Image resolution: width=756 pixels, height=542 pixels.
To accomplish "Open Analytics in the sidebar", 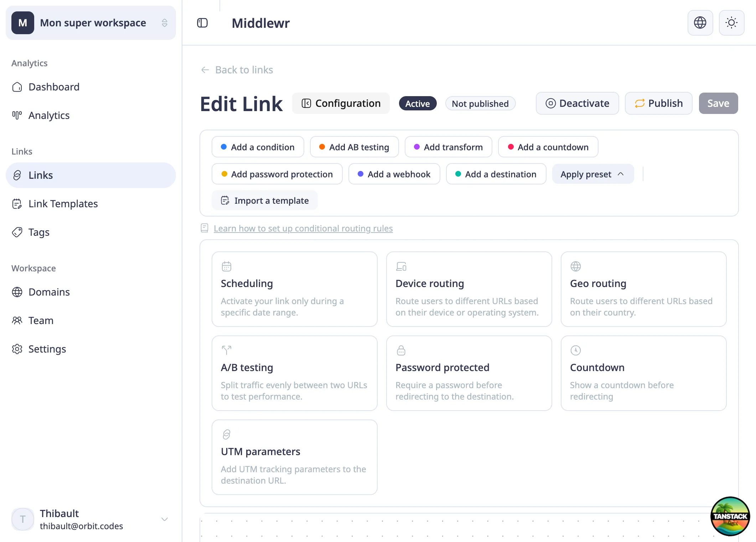I will (90, 115).
